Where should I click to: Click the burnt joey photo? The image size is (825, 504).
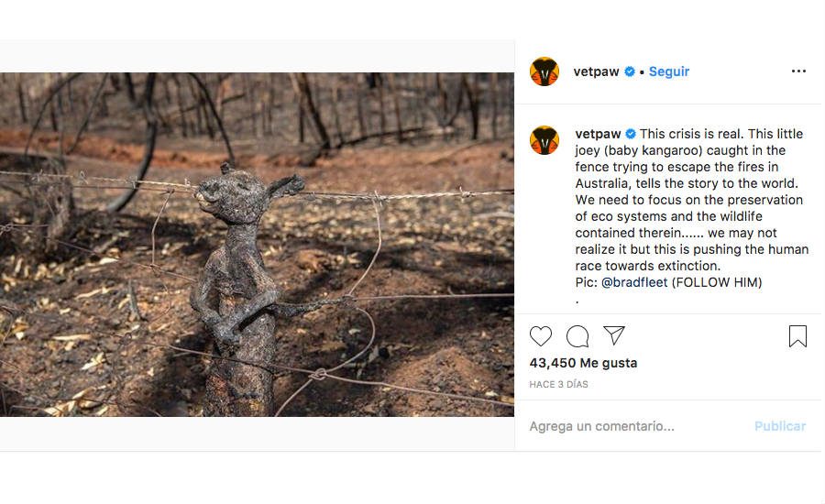tap(257, 245)
